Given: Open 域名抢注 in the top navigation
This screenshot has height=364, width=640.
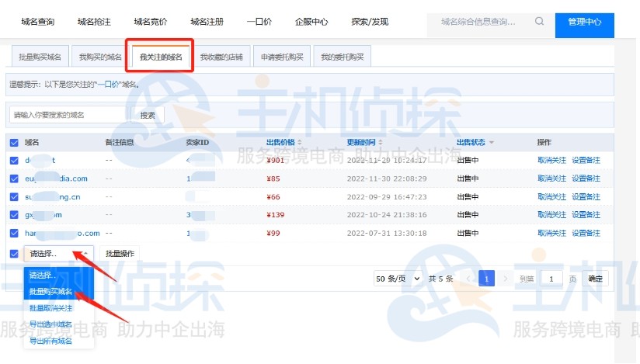Looking at the screenshot, I should 94,22.
